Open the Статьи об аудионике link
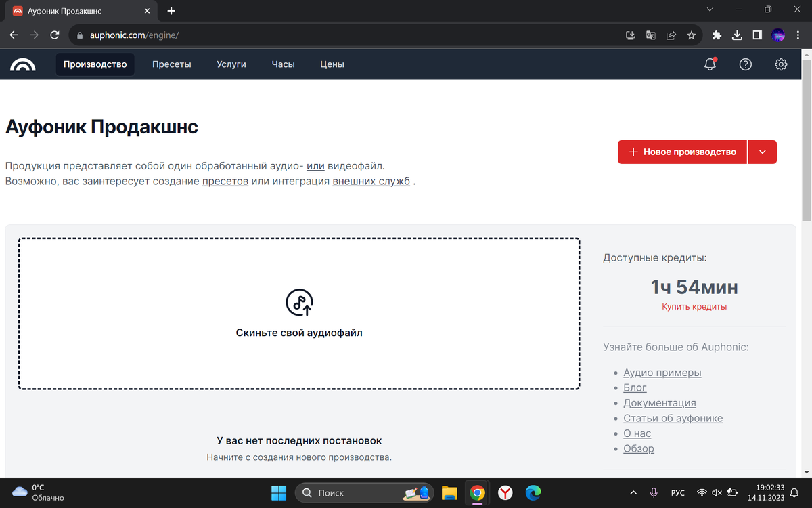 pyautogui.click(x=673, y=418)
